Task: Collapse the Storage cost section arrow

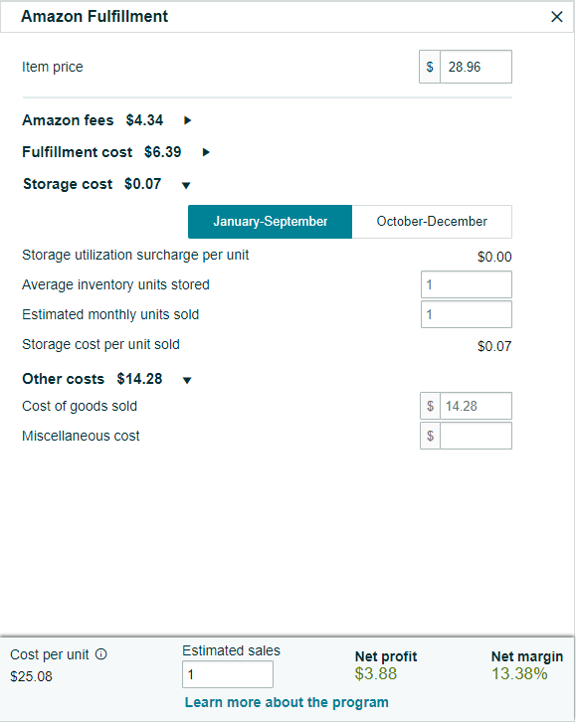Action: pos(186,185)
